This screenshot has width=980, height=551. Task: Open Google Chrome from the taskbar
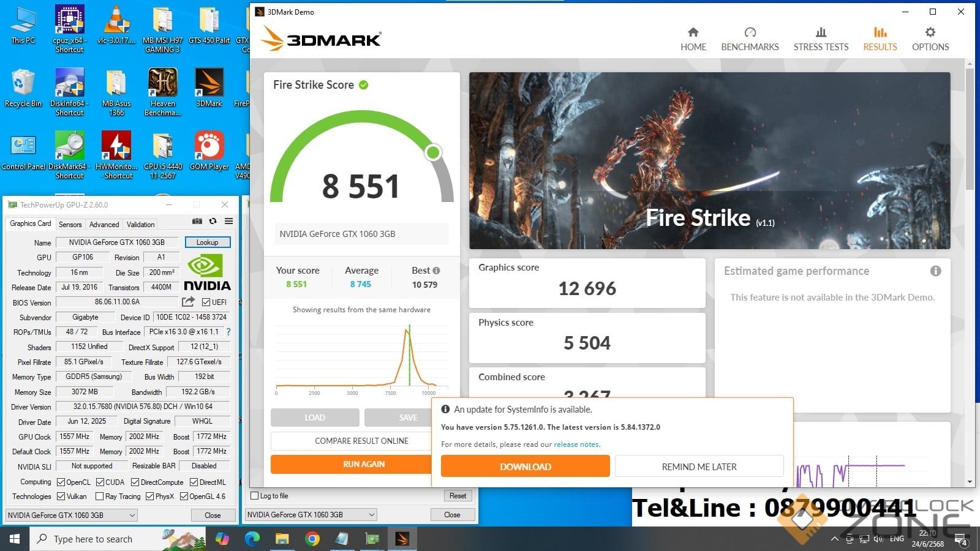coord(312,539)
